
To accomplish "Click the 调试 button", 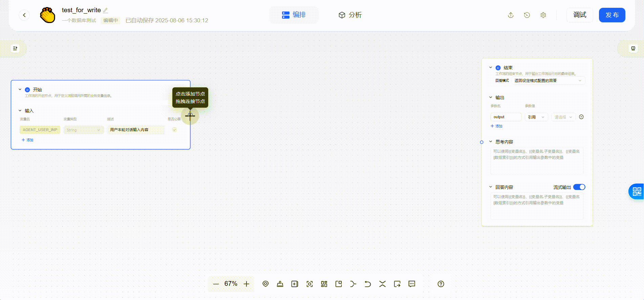I will click(x=580, y=15).
